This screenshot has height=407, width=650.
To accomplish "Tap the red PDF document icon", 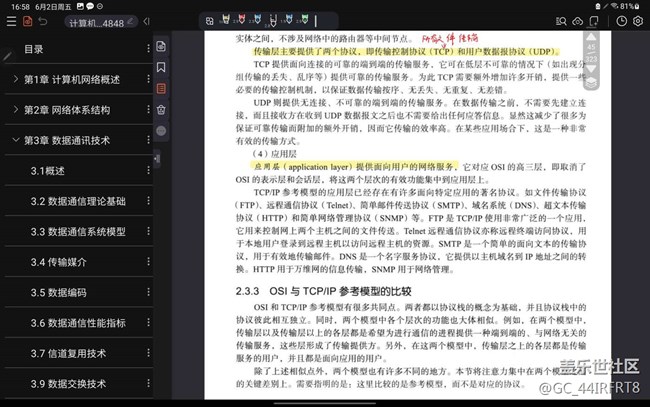I will (27, 21).
